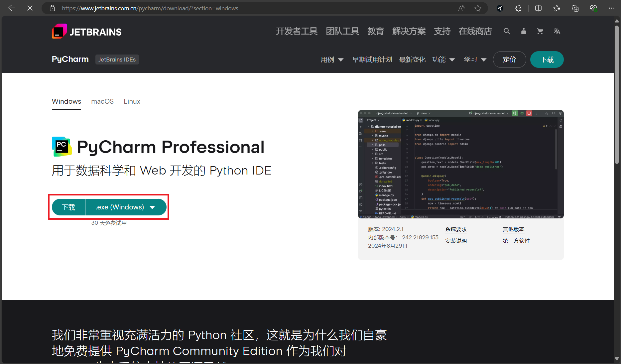Open 最新变化 link
The height and width of the screenshot is (364, 621).
(x=412, y=60)
